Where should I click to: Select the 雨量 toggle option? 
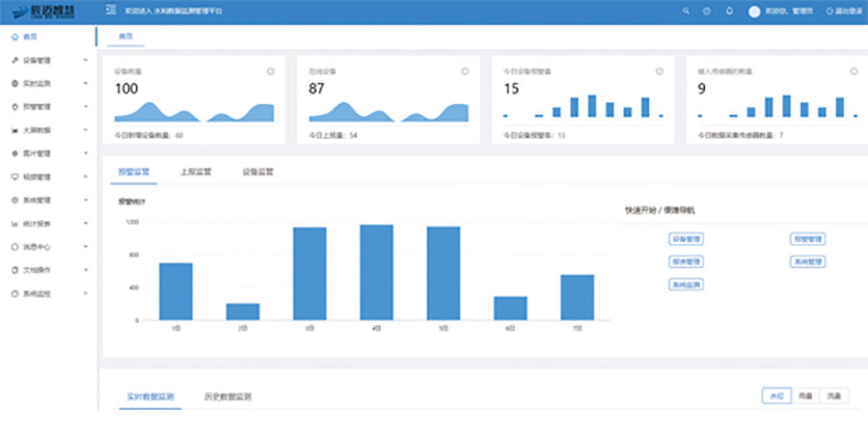tap(805, 395)
